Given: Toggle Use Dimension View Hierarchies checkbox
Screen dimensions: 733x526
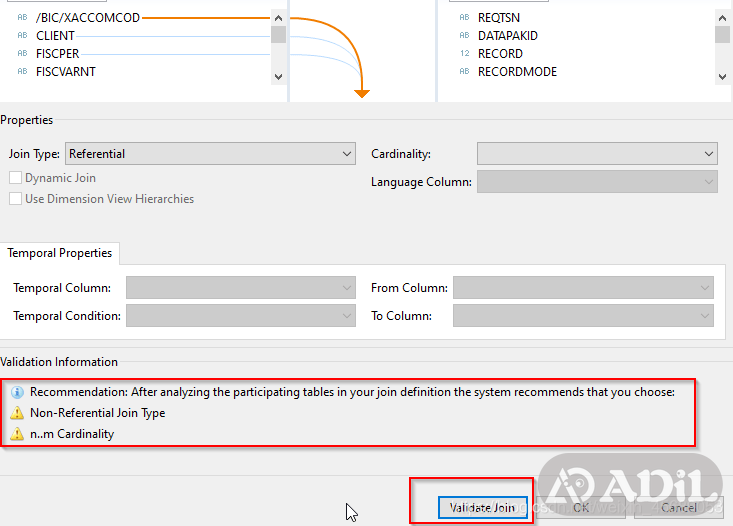Looking at the screenshot, I should [16, 199].
